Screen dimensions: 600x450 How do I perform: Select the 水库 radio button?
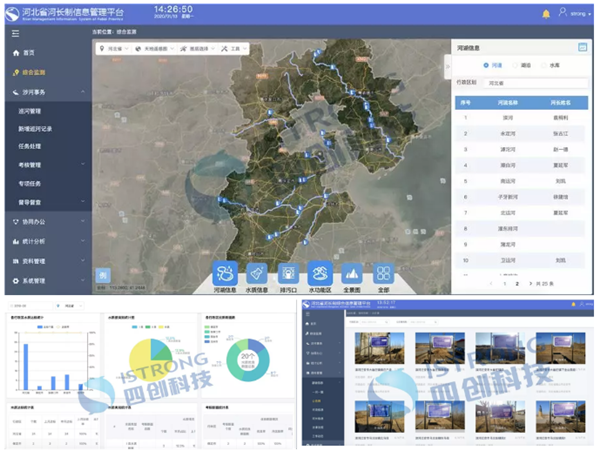coord(546,66)
